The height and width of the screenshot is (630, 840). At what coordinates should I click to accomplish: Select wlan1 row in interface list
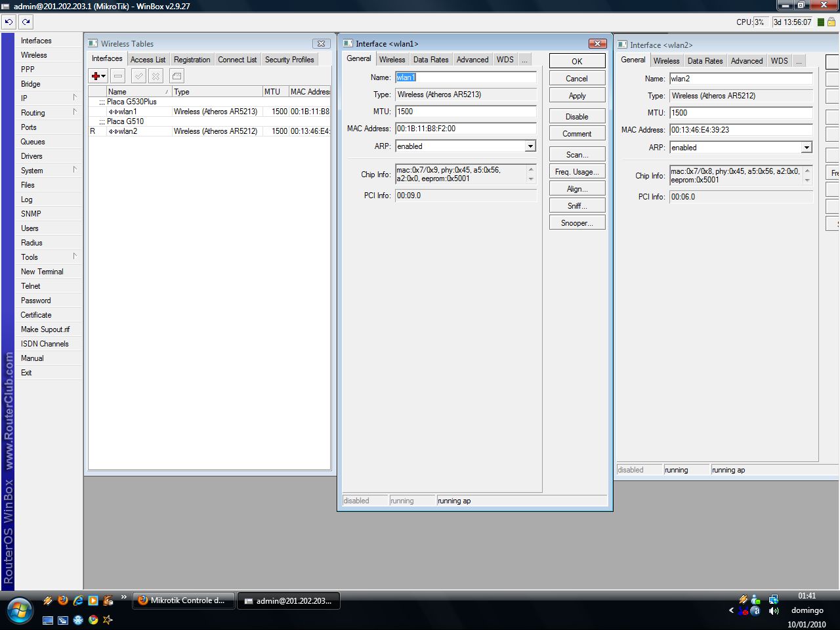pos(209,112)
